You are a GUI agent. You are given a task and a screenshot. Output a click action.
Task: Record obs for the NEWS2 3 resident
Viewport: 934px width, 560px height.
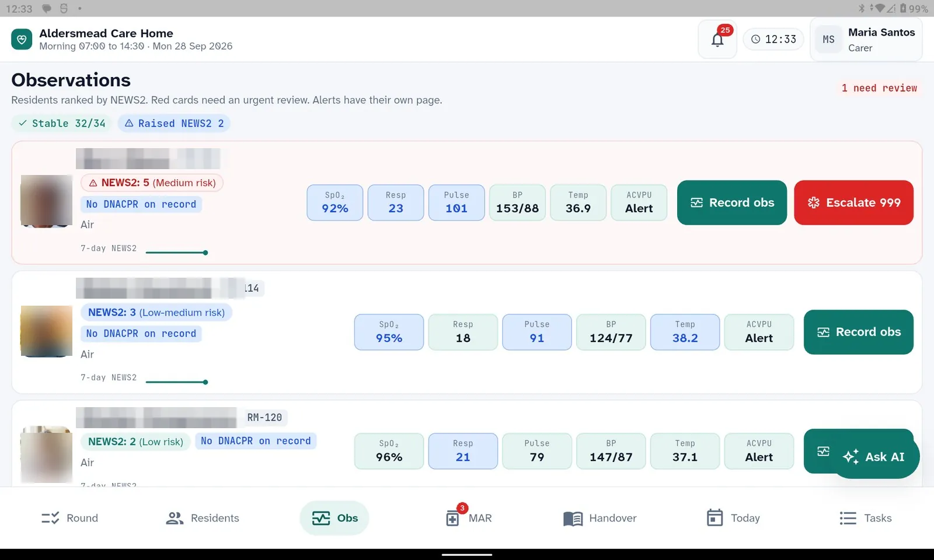[x=858, y=332]
